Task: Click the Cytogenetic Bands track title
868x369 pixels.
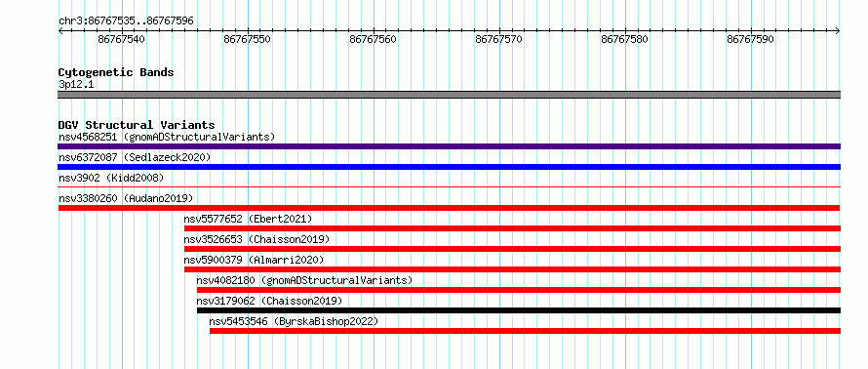Action: (x=116, y=72)
